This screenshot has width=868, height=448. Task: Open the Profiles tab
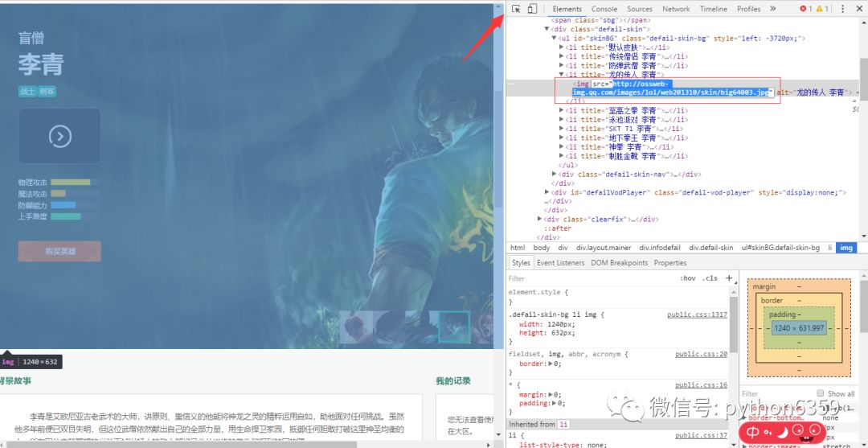click(x=748, y=9)
